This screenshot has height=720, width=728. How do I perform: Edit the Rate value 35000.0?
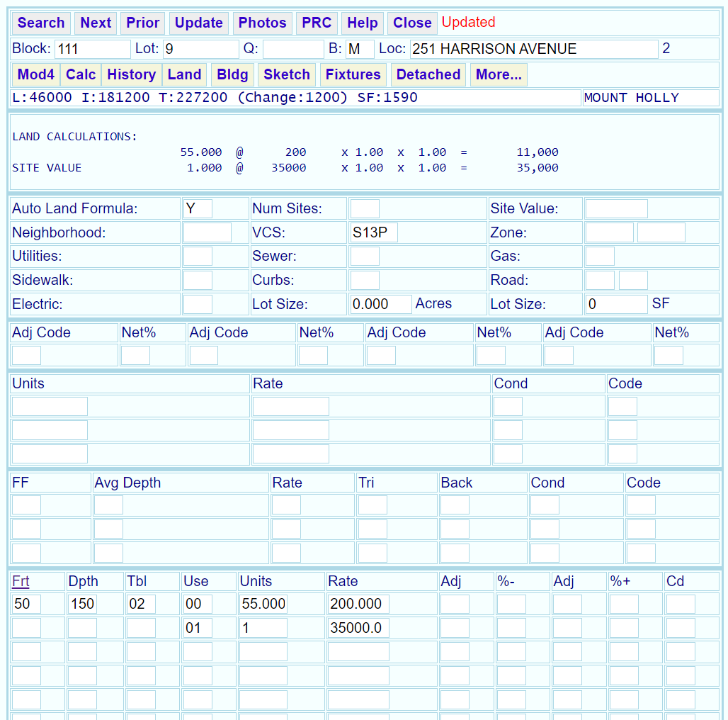(358, 628)
